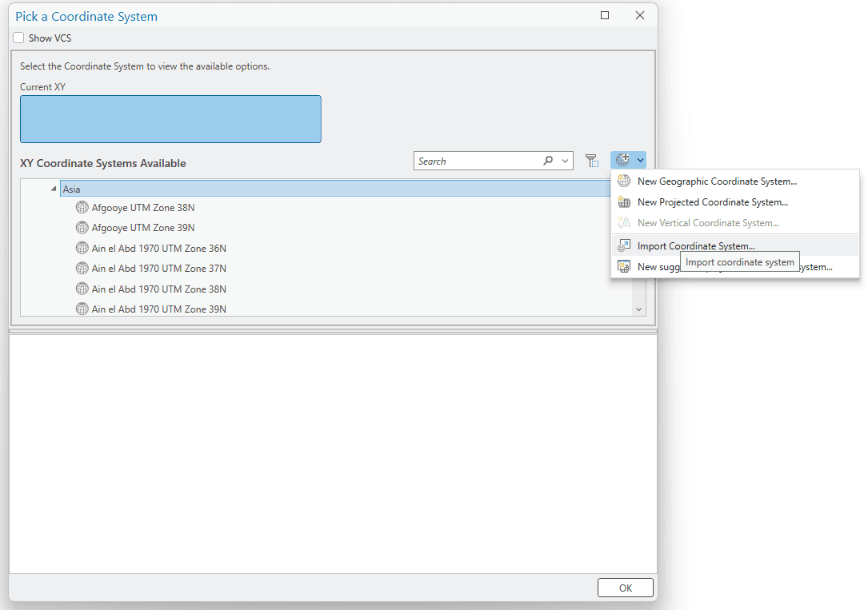Select Ain el Abd 1970 UTM Zone 37N

[156, 268]
